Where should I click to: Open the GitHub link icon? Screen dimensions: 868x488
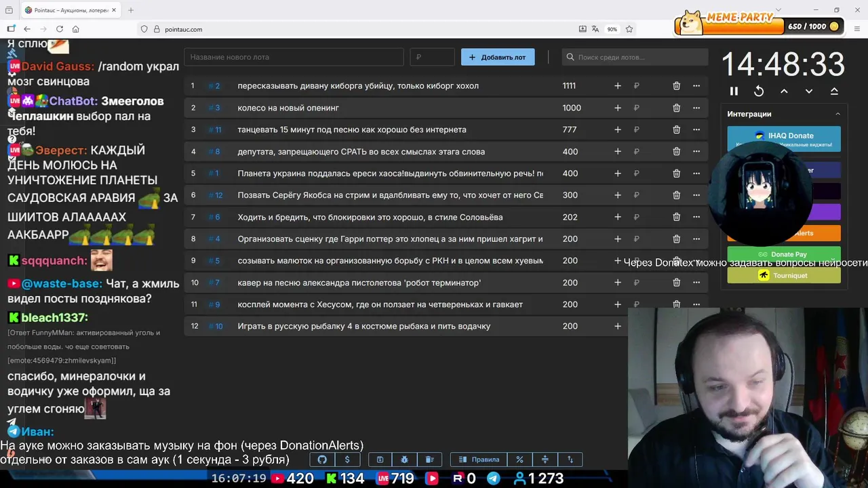click(322, 460)
